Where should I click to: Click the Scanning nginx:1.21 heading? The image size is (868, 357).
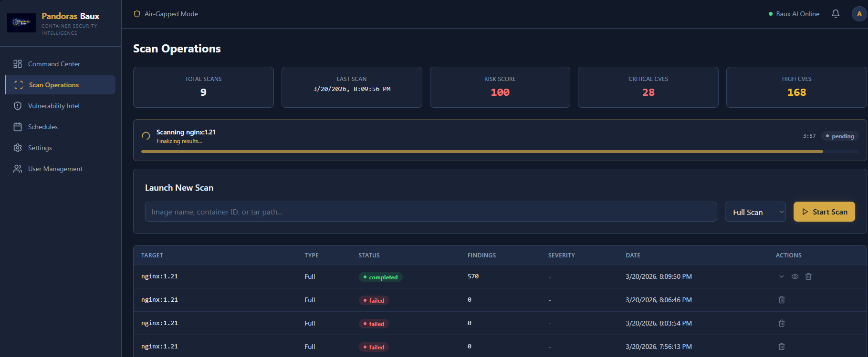click(186, 132)
